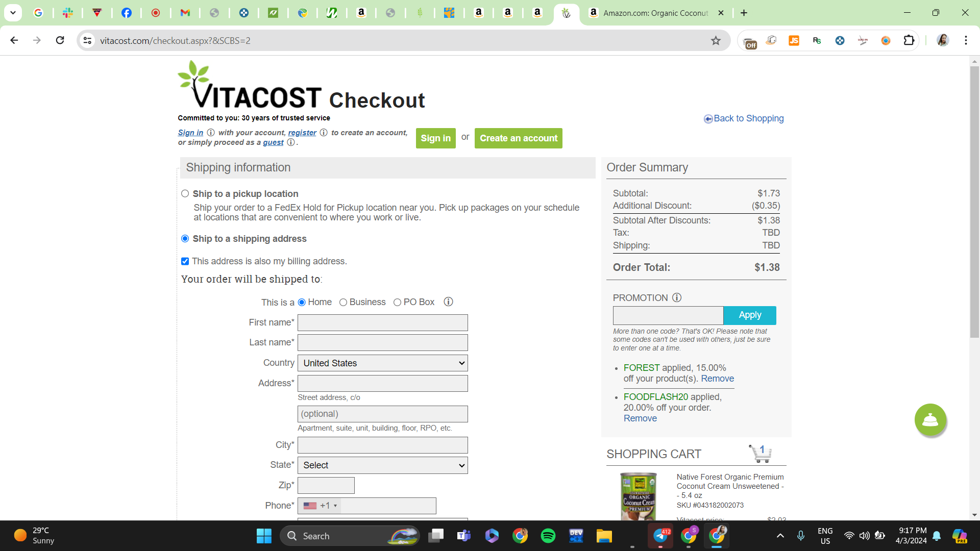Click the 'Create an account' button

pos(519,138)
